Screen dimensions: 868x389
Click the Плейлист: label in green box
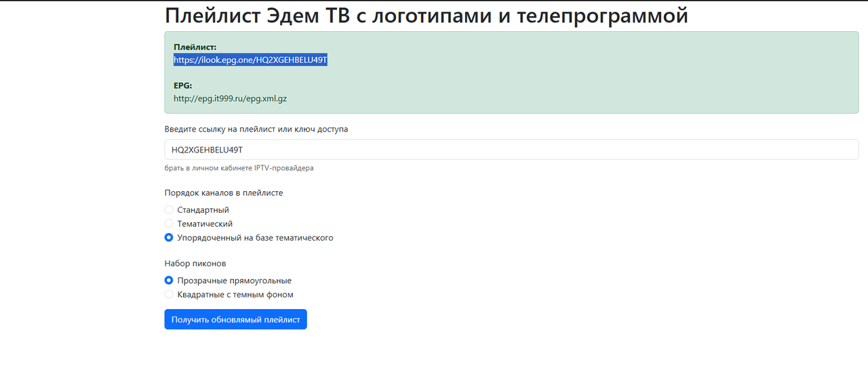click(x=195, y=47)
